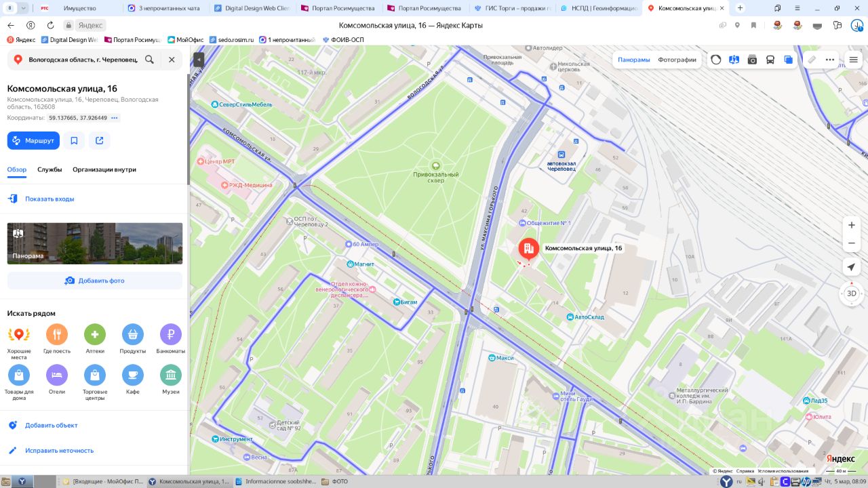This screenshot has width=868, height=488.
Task: Search nearby Товары для дома
Action: click(19, 382)
